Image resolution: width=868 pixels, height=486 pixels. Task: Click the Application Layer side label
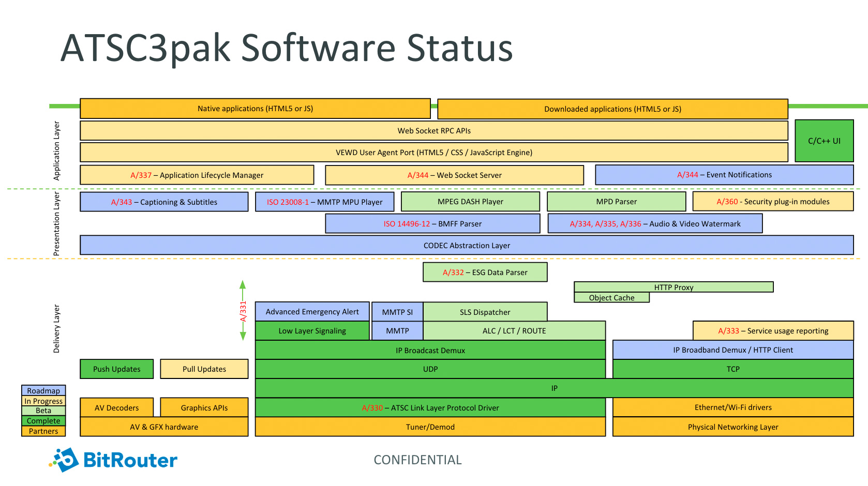coord(57,150)
